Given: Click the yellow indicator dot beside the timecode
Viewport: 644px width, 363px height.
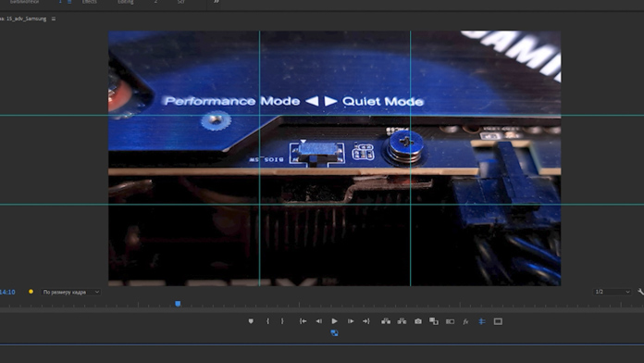Looking at the screenshot, I should pos(31,292).
